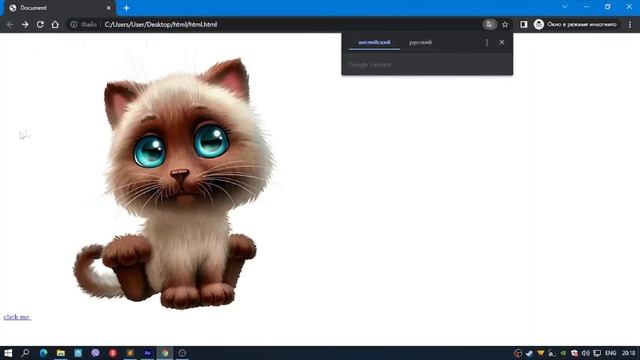
Task: Click the NVIDIA tray icon
Action: tap(563, 353)
